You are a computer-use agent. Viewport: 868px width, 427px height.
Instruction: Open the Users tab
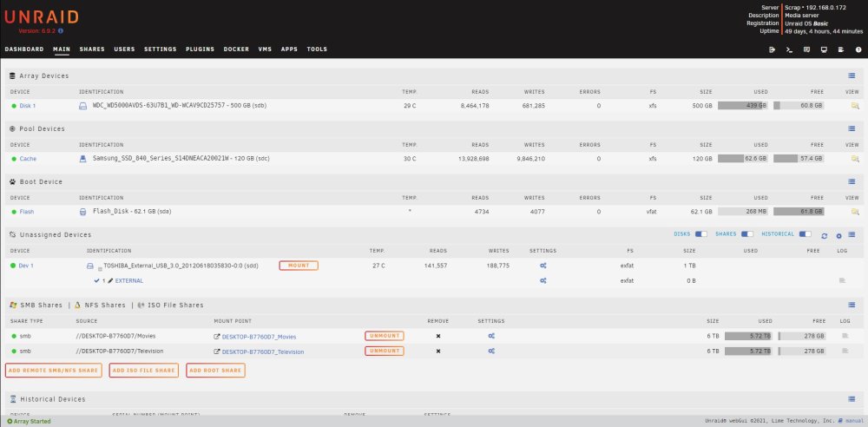click(124, 49)
